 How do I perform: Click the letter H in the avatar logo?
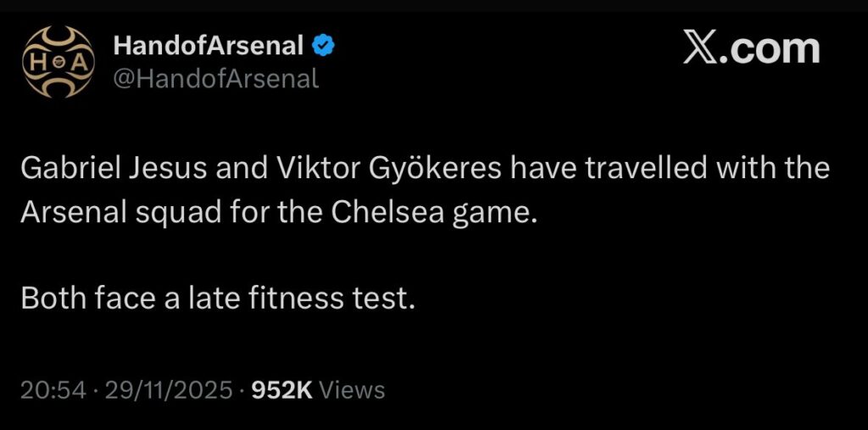coord(38,61)
